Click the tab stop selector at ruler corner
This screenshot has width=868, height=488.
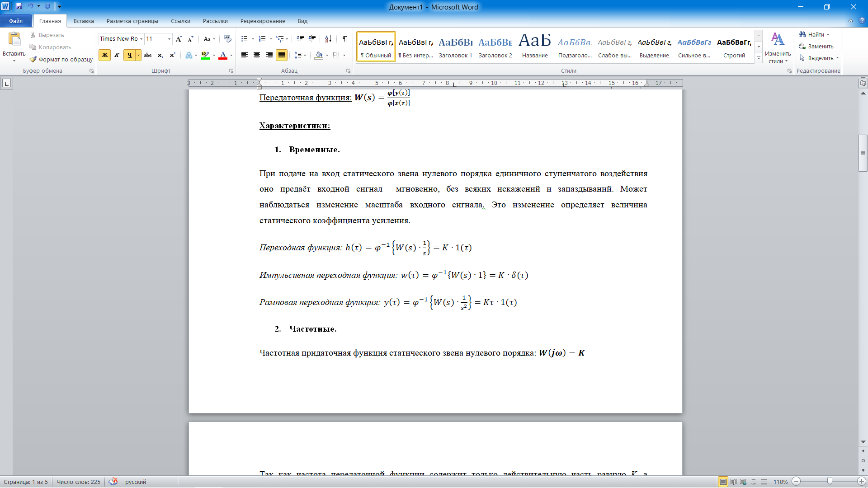click(x=6, y=83)
